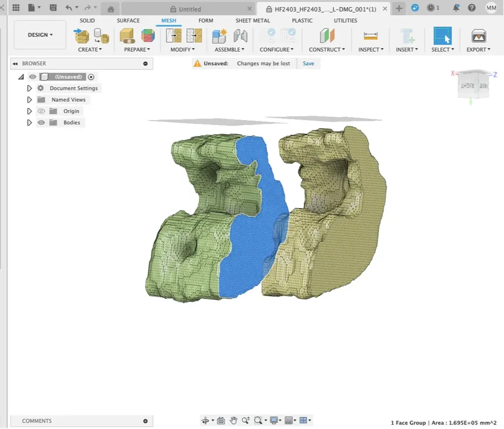This screenshot has height=429, width=504.
Task: Switch to the SHEET METAL tab
Action: pyautogui.click(x=252, y=21)
